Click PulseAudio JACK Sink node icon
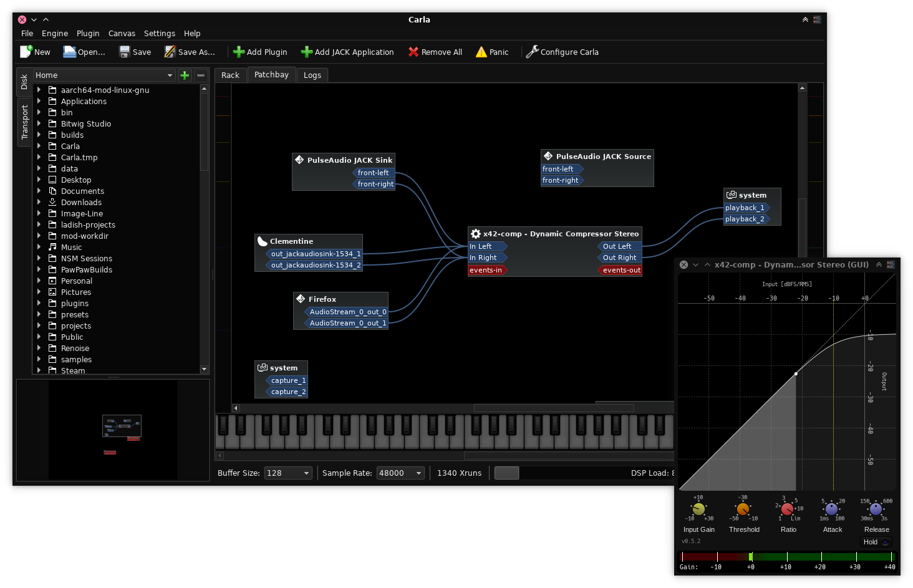The height and width of the screenshot is (588, 913). pos(299,160)
